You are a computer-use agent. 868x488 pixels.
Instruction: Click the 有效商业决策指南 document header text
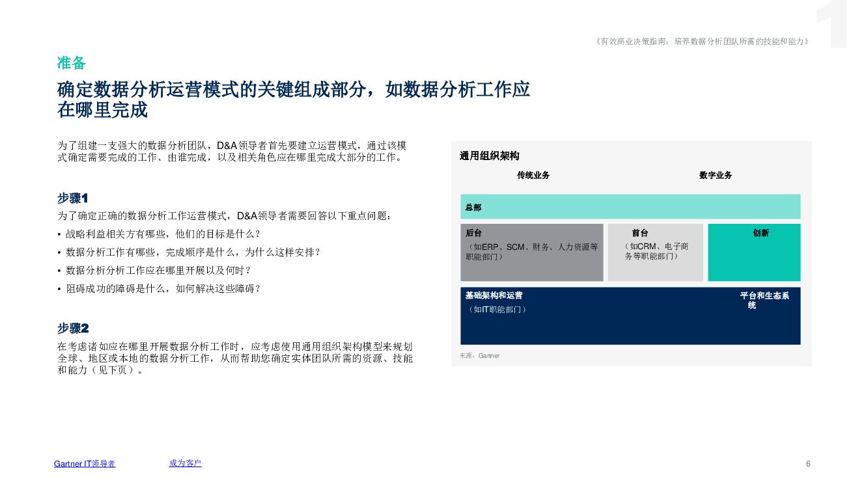pos(702,41)
